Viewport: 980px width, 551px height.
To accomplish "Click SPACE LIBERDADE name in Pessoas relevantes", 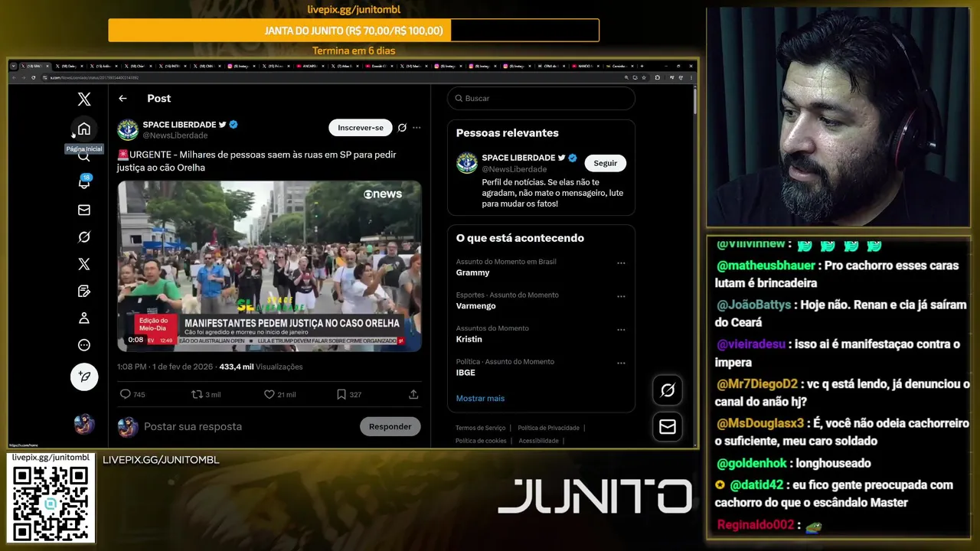I will (x=518, y=158).
